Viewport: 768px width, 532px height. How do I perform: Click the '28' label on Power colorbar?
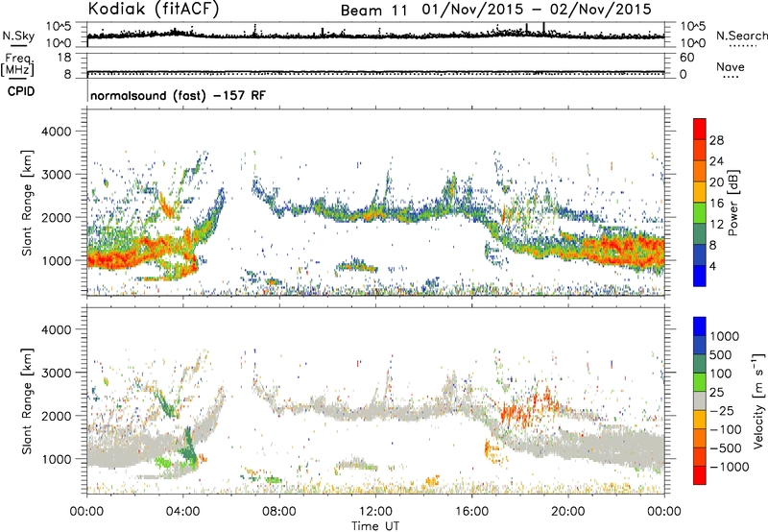point(716,140)
